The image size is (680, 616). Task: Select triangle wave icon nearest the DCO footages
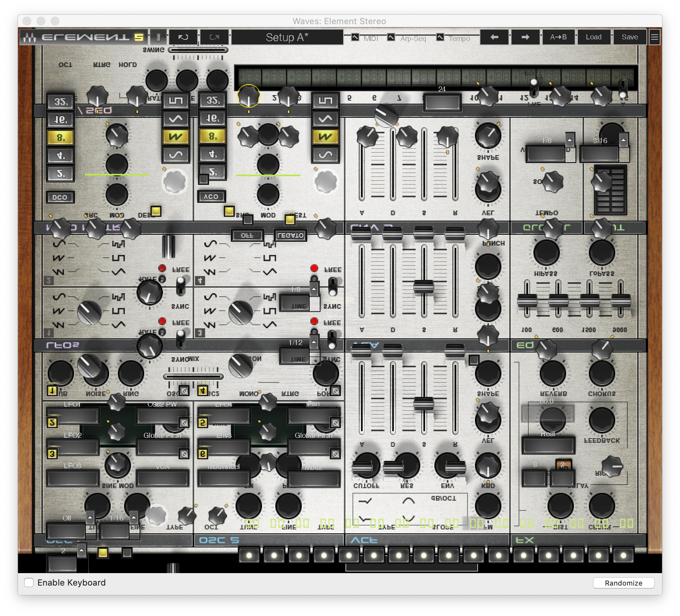click(176, 119)
